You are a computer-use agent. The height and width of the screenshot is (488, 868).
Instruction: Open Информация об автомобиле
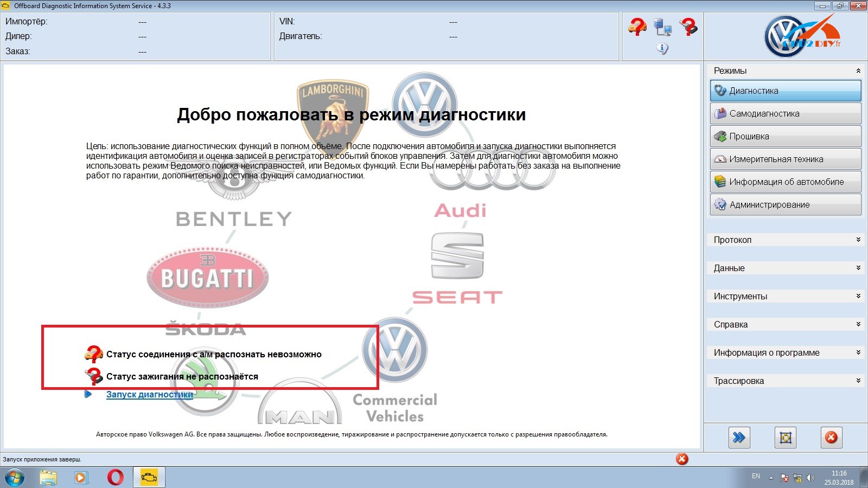tap(785, 182)
